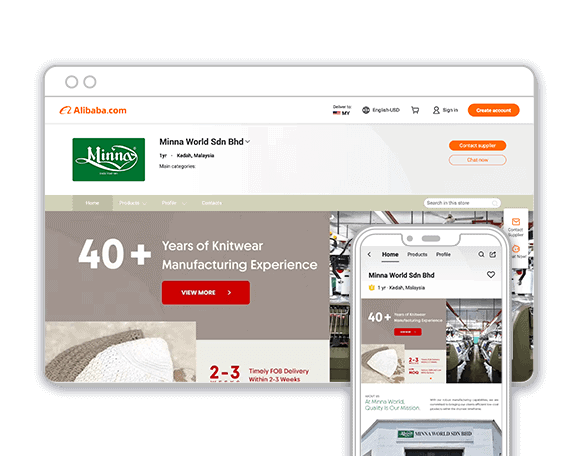
Task: Open the Contacts tab
Action: [x=212, y=203]
